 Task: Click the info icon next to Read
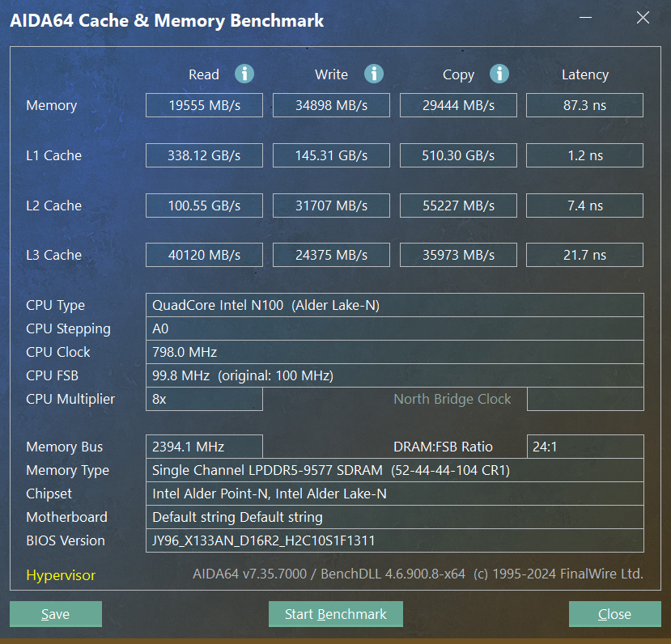pyautogui.click(x=244, y=74)
